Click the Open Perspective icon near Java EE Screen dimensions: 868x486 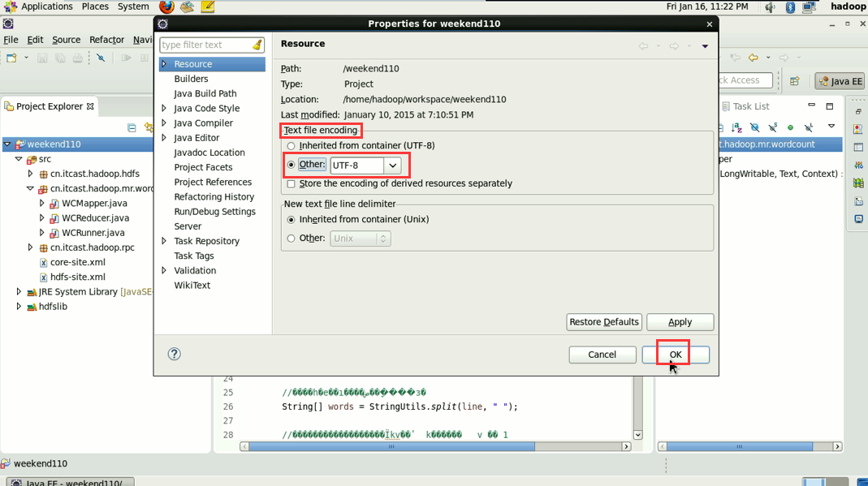pos(795,80)
